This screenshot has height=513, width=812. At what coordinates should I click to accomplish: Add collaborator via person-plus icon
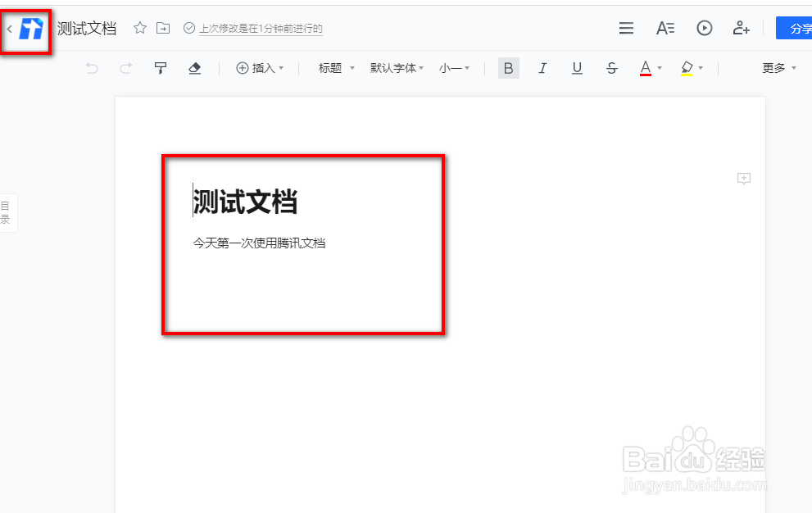click(x=741, y=28)
